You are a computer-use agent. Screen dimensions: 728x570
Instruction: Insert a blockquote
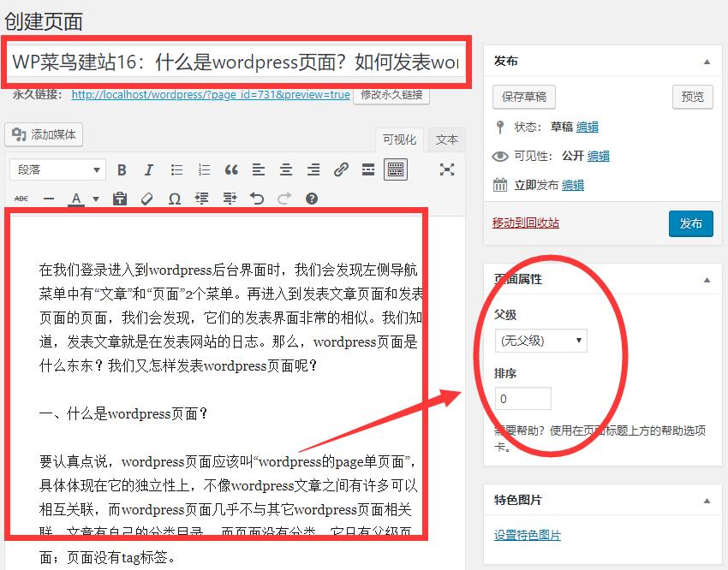tap(231, 169)
